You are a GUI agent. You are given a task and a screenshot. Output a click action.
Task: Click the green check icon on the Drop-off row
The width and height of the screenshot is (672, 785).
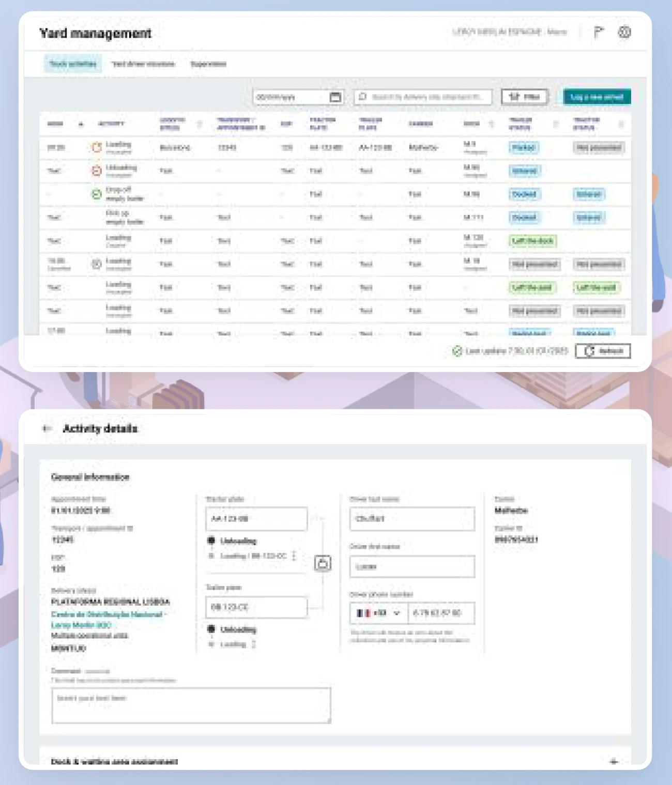[x=97, y=194]
